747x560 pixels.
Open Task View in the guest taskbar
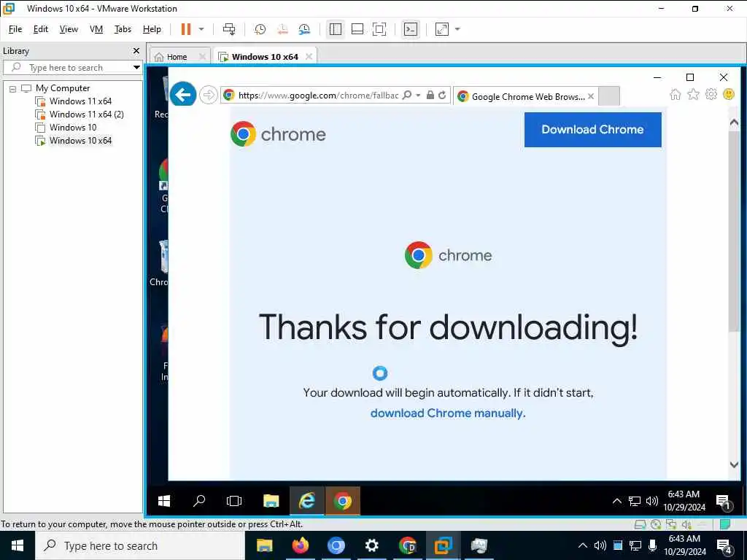(x=234, y=501)
